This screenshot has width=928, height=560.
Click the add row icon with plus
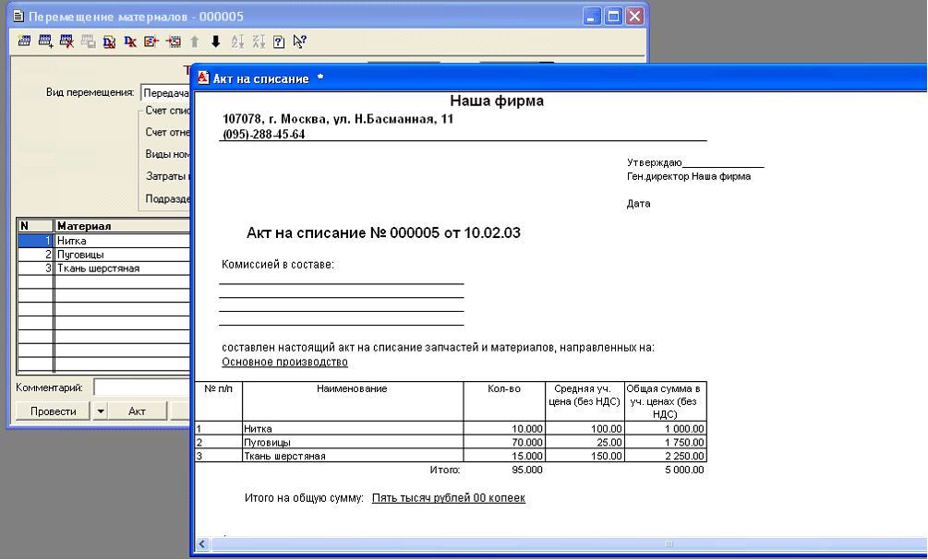45,42
